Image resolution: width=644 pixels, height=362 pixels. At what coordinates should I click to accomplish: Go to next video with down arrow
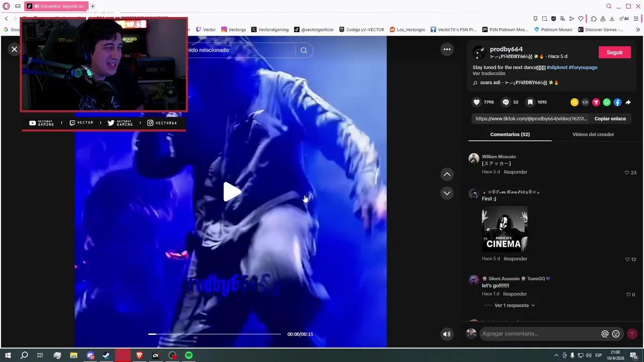point(447,193)
